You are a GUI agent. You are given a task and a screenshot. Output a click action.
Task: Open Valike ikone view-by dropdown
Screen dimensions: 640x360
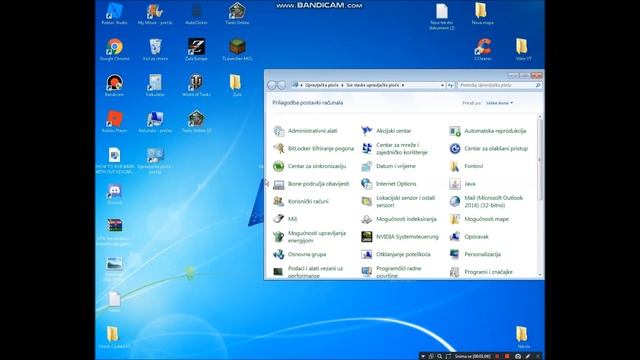click(x=499, y=103)
